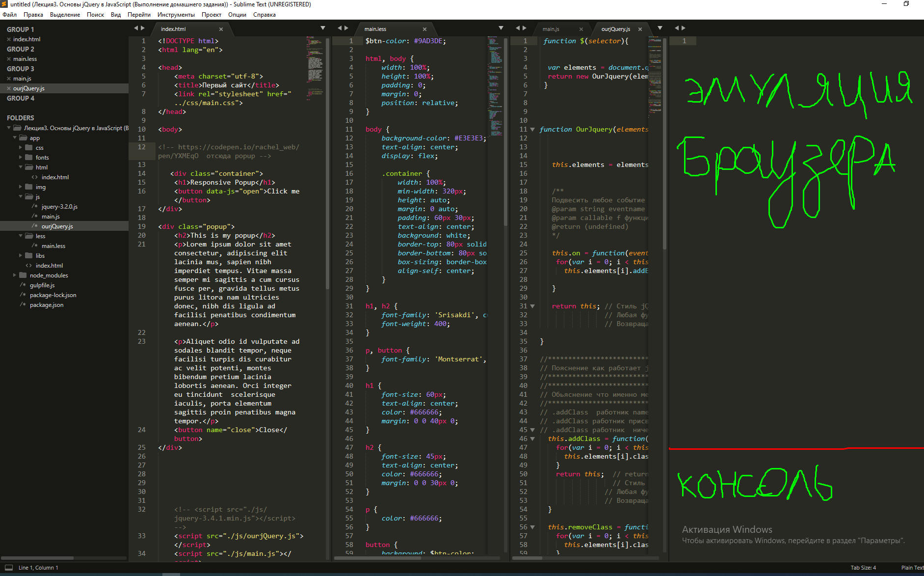The width and height of the screenshot is (924, 576).
Task: Go to next tab in main.less pane
Action: click(346, 28)
